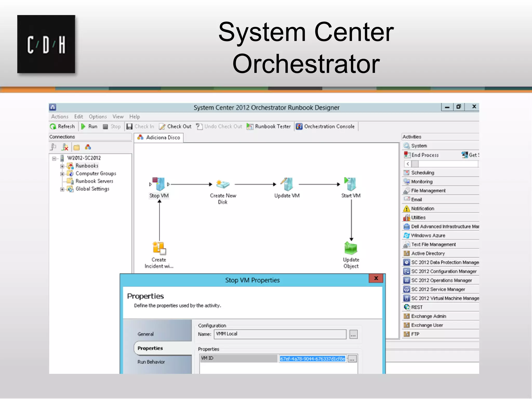This screenshot has height=399, width=532.
Task: Open the Options menu
Action: [98, 117]
